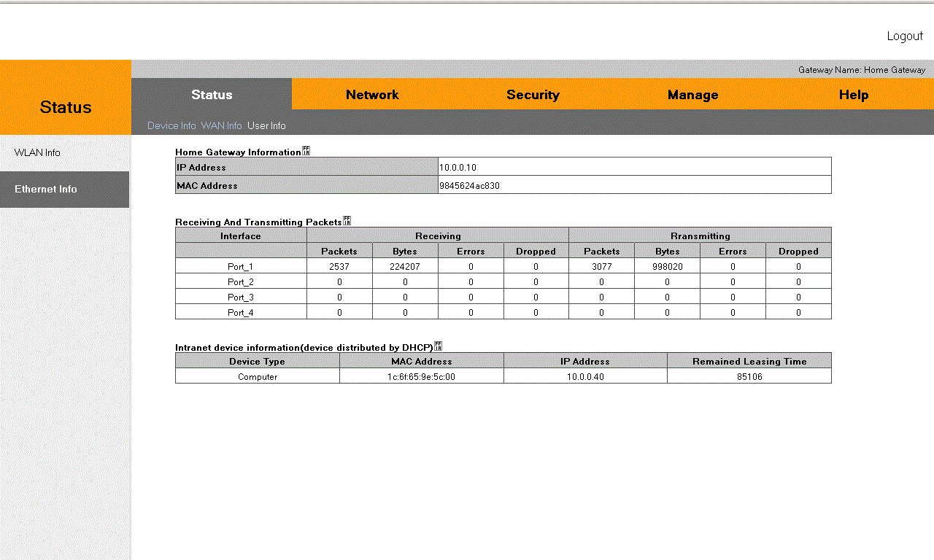Switch to the Security tab
The width and height of the screenshot is (934, 560).
pos(533,95)
